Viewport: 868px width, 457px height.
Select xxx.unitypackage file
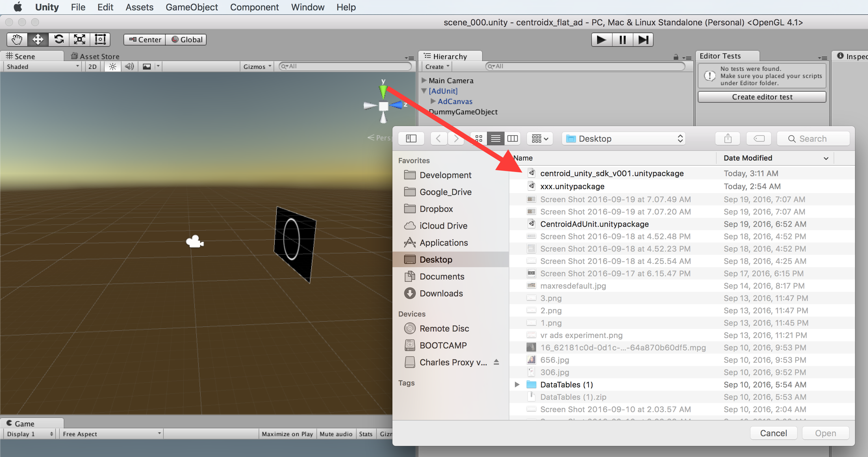pyautogui.click(x=682, y=186)
